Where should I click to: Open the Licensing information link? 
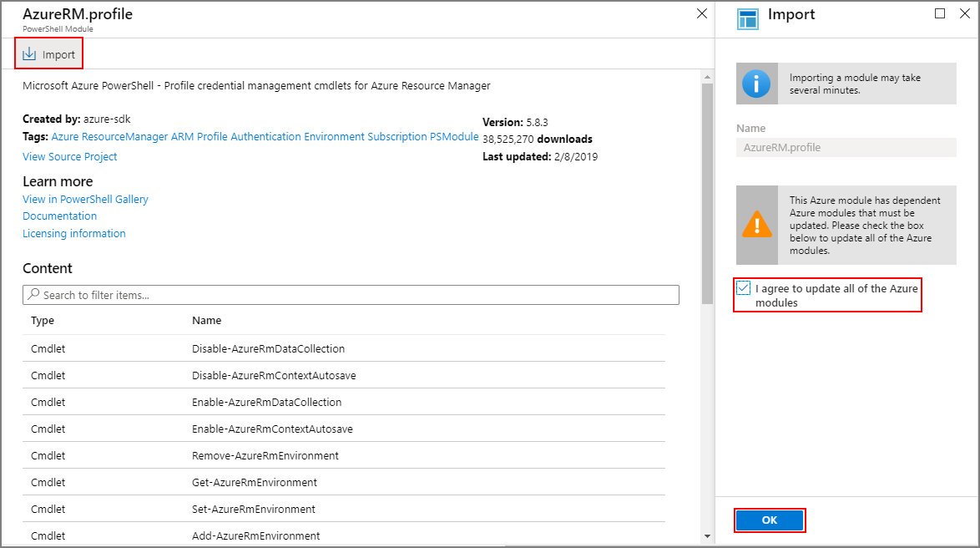[73, 233]
